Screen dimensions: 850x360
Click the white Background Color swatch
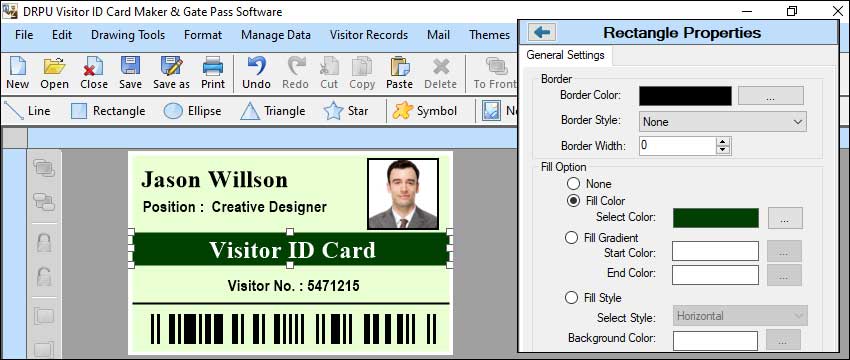[x=715, y=341]
